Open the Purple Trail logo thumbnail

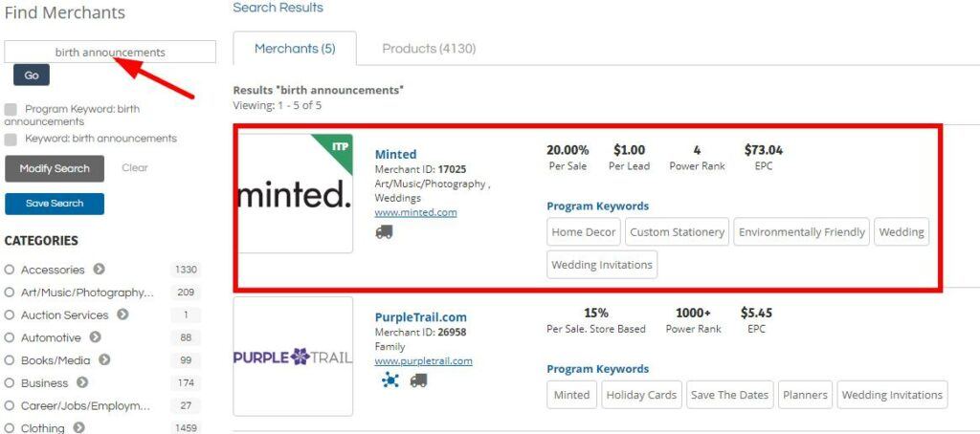tap(293, 357)
